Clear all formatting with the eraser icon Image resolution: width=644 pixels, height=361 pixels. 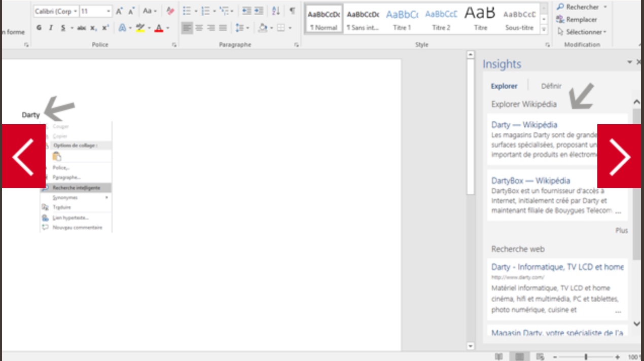(x=170, y=11)
